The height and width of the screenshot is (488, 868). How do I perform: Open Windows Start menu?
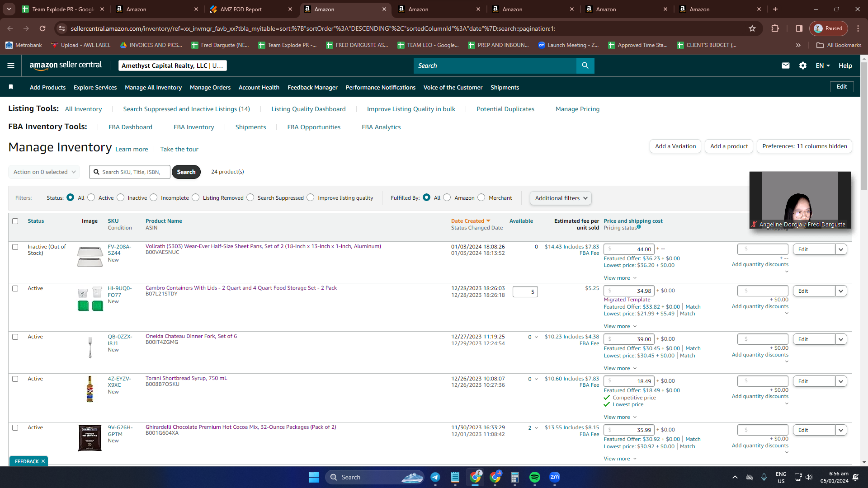click(x=314, y=477)
